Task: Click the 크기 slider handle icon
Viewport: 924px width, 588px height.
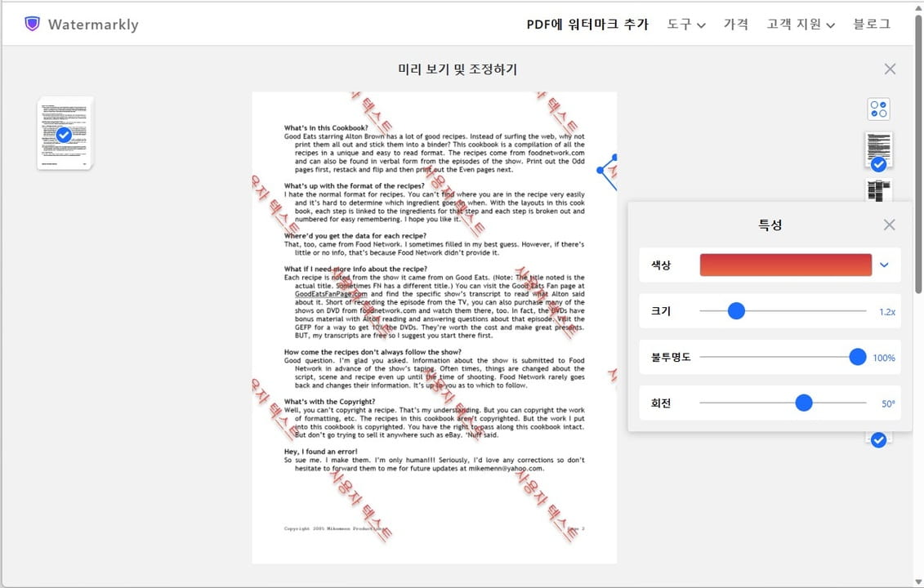Action: [736, 310]
